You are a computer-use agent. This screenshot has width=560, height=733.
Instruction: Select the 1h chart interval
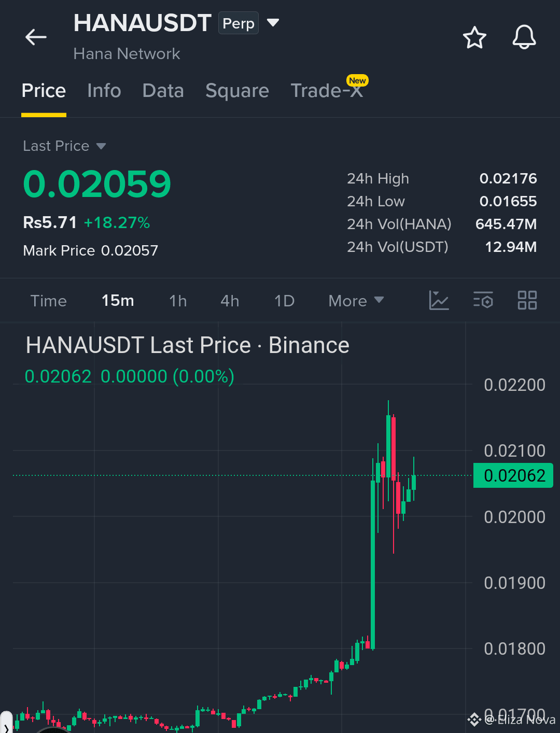coord(178,301)
